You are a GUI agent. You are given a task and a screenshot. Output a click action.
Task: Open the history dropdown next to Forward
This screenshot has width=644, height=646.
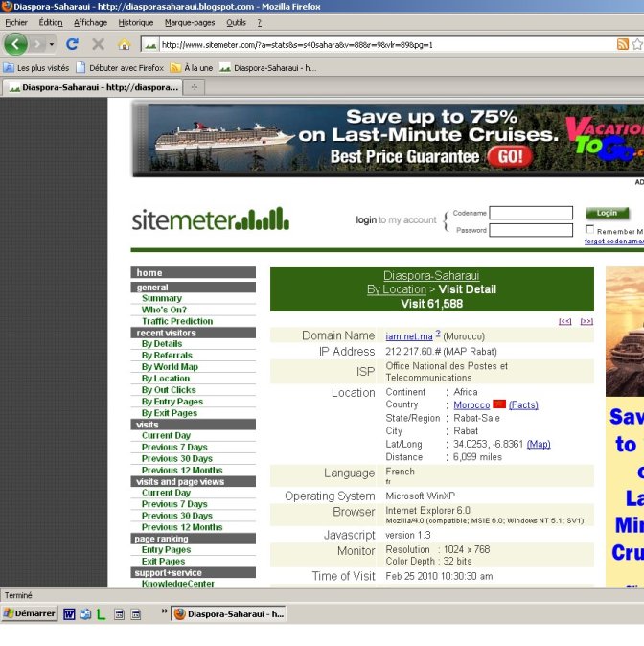point(52,44)
